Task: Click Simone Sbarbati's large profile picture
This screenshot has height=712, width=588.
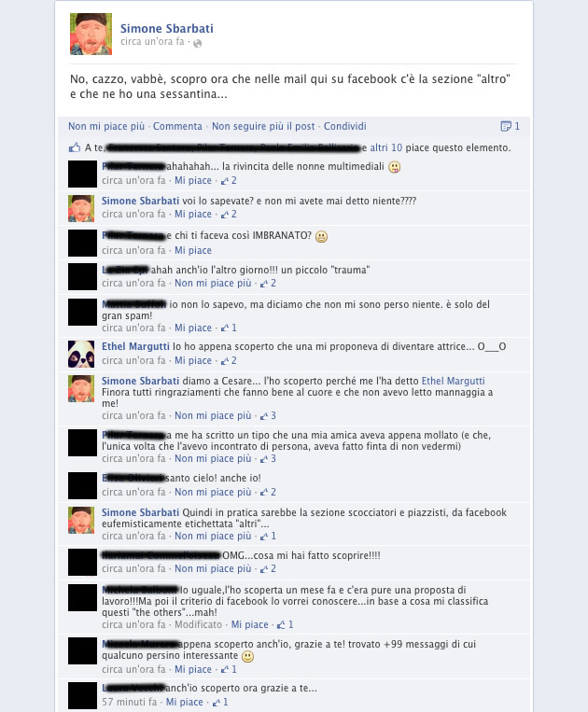Action: [91, 34]
